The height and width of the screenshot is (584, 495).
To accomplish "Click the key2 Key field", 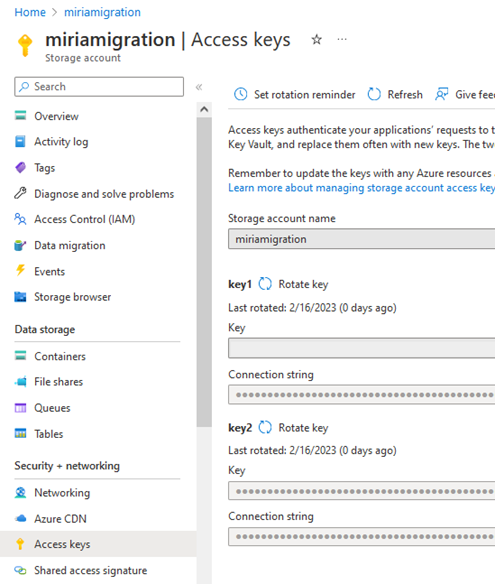I will 361,491.
